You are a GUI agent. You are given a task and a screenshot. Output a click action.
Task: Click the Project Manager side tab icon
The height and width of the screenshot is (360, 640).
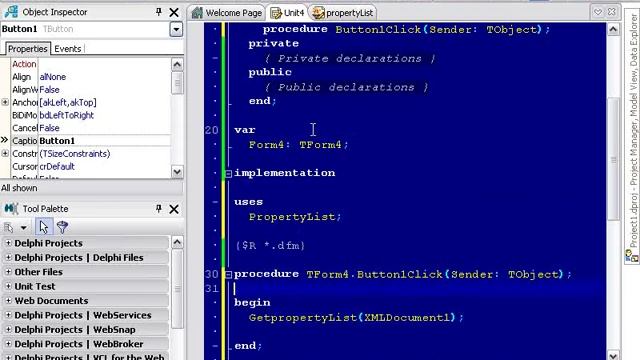632,256
